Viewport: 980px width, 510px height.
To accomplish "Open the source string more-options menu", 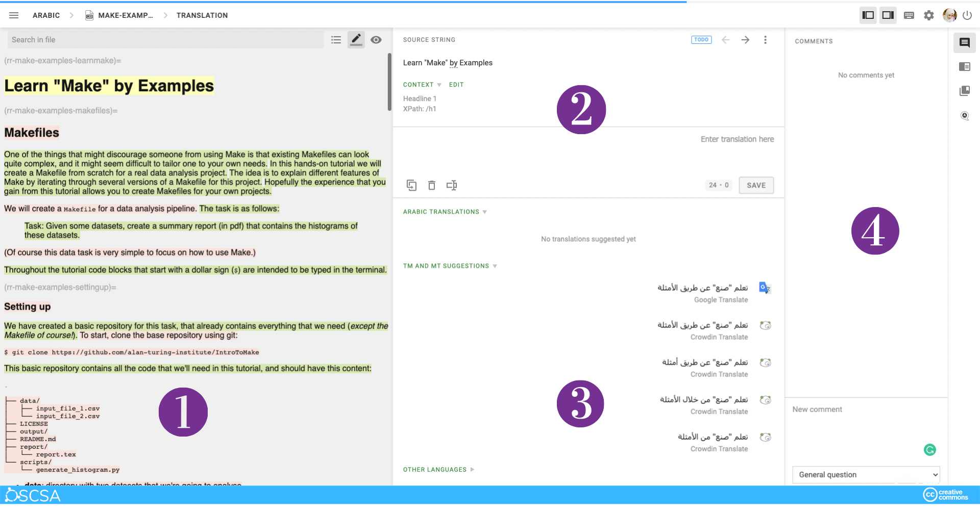I will pyautogui.click(x=765, y=40).
